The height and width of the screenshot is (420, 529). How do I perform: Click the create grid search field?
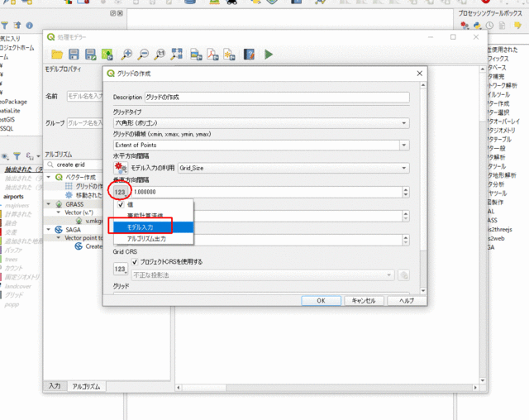pos(74,165)
